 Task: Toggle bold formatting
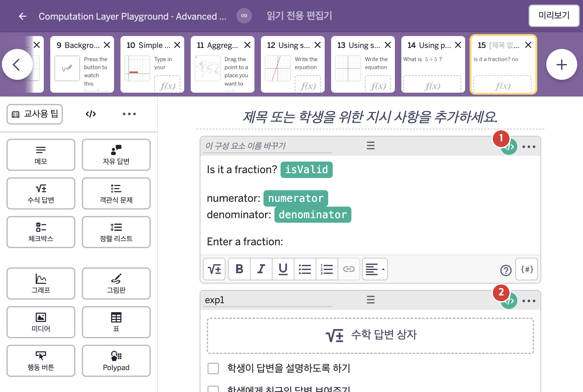(x=239, y=269)
